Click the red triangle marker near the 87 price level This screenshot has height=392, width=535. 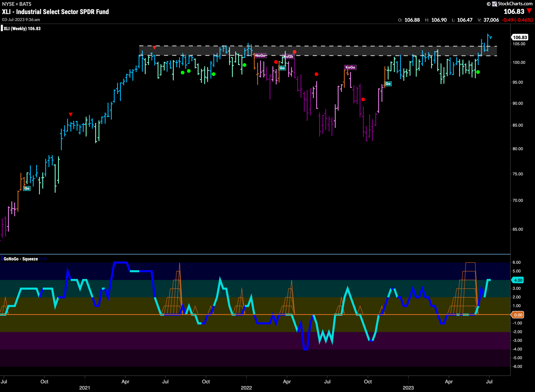70,114
